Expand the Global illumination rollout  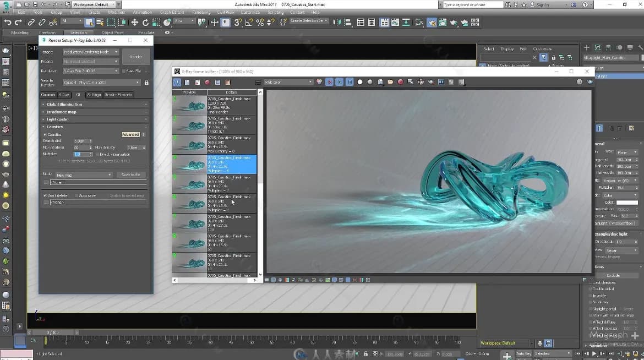95,105
